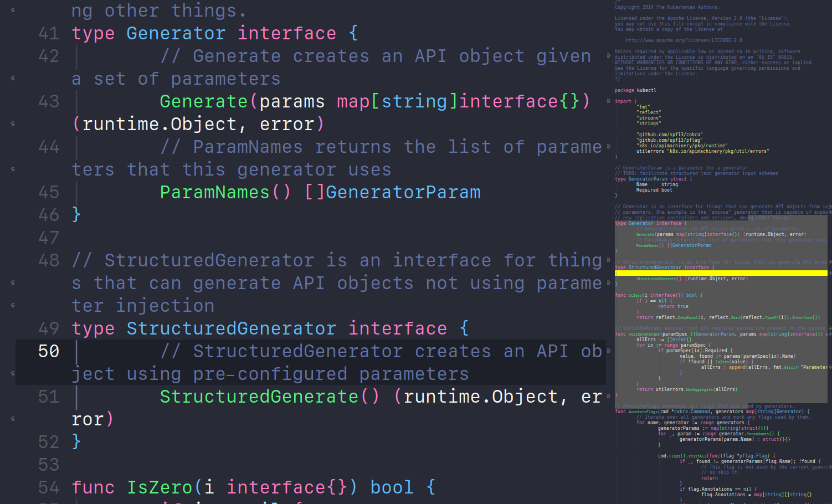832x504 pixels.
Task: Click line number 41 in the gutter
Action: tap(49, 33)
